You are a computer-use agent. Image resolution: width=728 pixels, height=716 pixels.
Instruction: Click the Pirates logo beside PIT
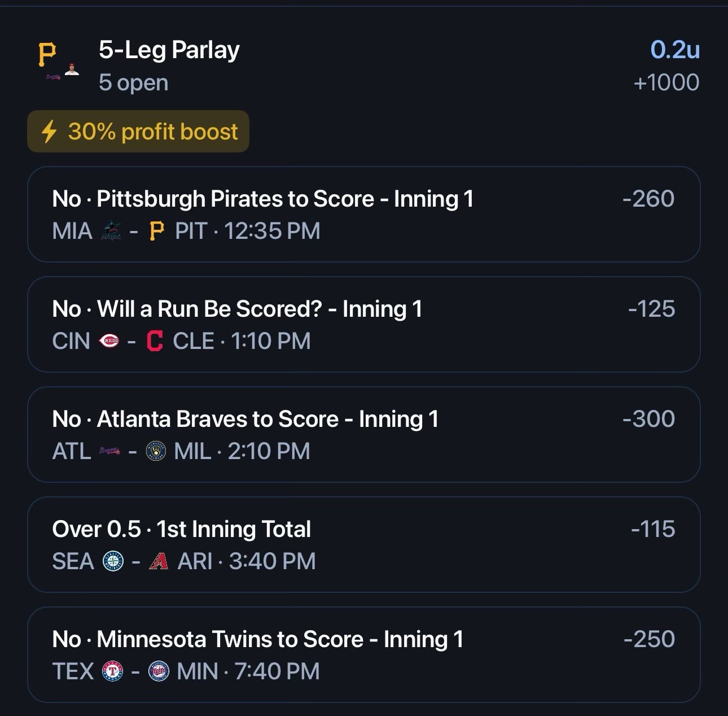[x=156, y=231]
